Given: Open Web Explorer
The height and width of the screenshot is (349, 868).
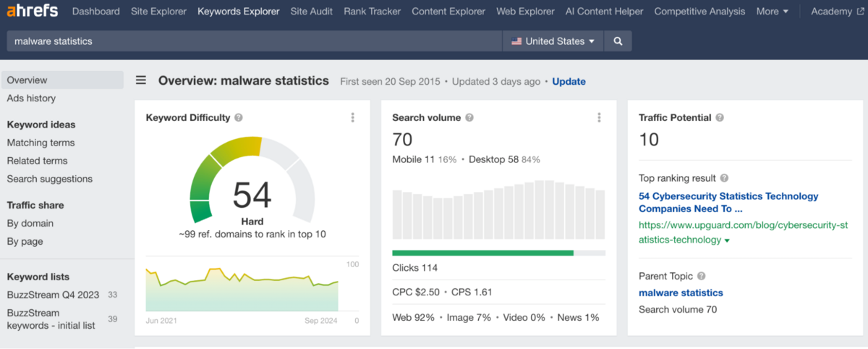Looking at the screenshot, I should click(x=525, y=12).
